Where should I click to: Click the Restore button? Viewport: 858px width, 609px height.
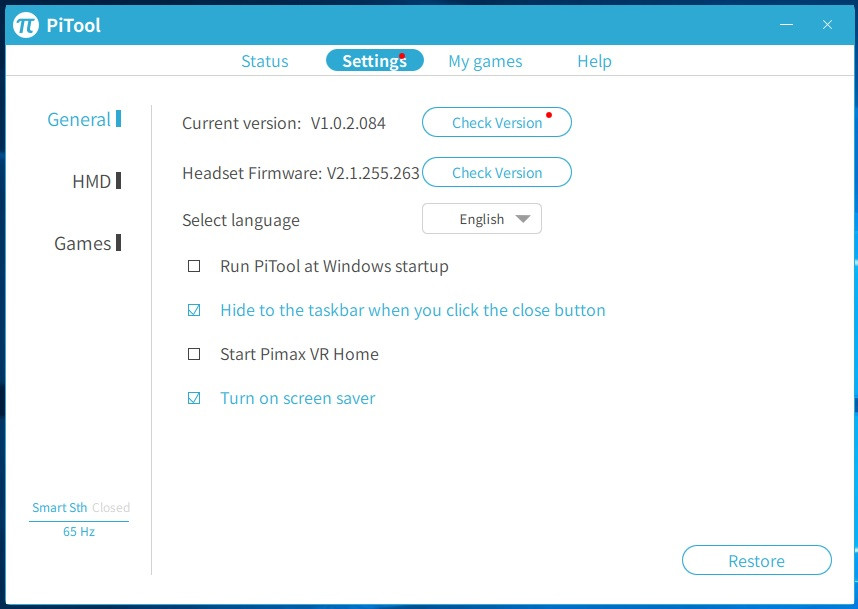[x=757, y=560]
